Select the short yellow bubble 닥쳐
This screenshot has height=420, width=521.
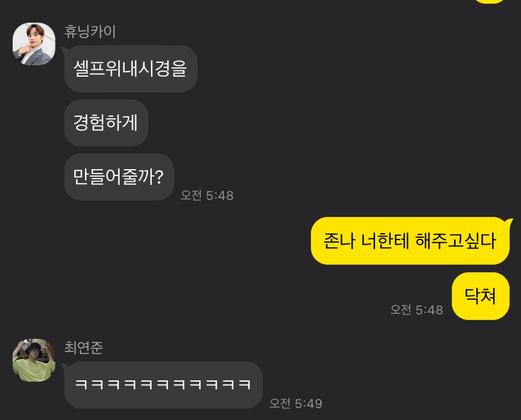481,296
